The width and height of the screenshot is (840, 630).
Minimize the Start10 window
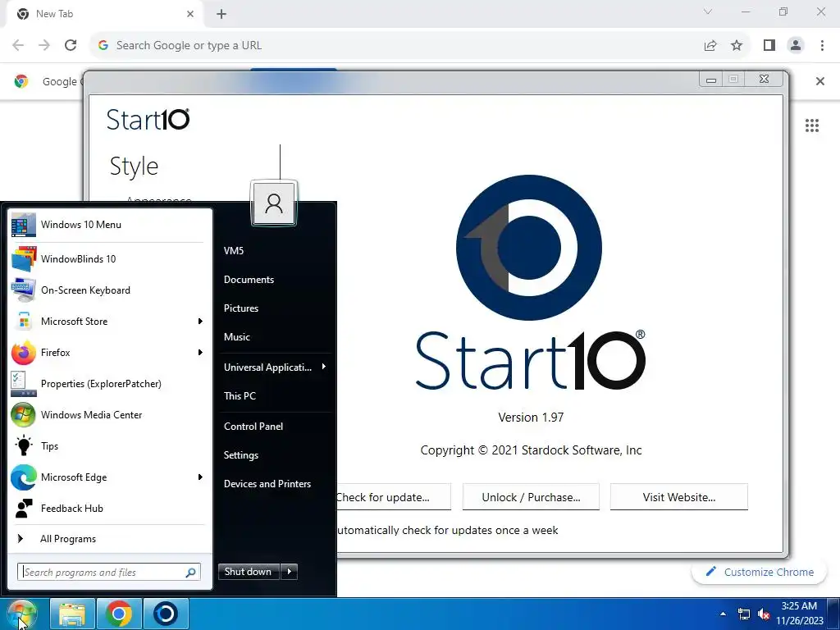[x=711, y=80]
